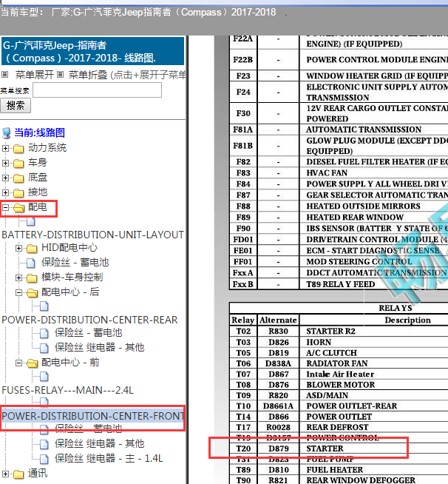Click the 菜单搜索 search input field
Screen dimensions: 448x484
[x=97, y=90]
